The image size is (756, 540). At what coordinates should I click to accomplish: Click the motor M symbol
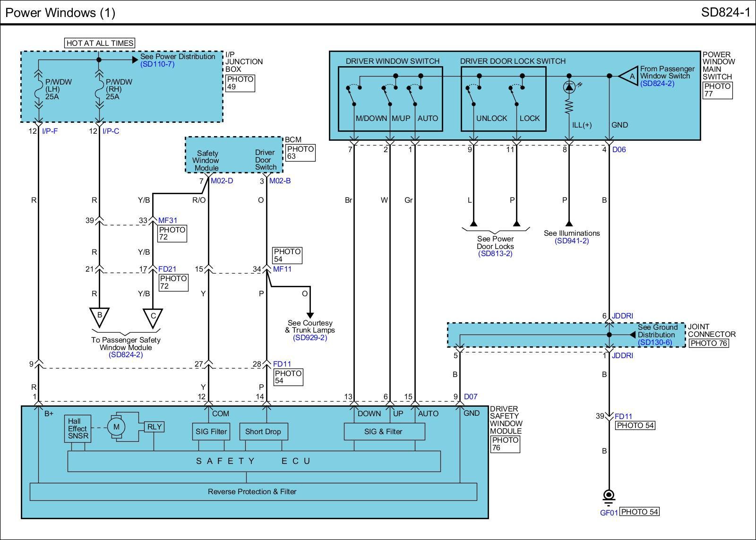pos(116,427)
